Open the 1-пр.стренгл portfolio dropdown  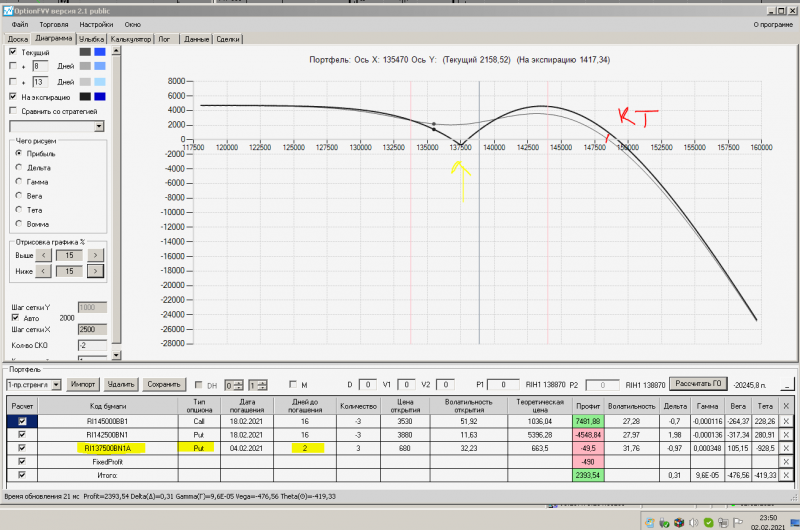(56, 385)
